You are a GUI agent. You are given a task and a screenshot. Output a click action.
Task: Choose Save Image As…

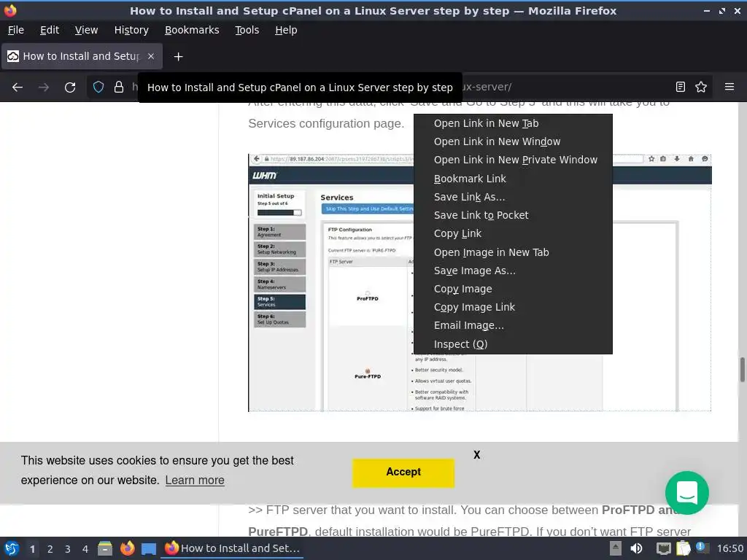pos(513,271)
